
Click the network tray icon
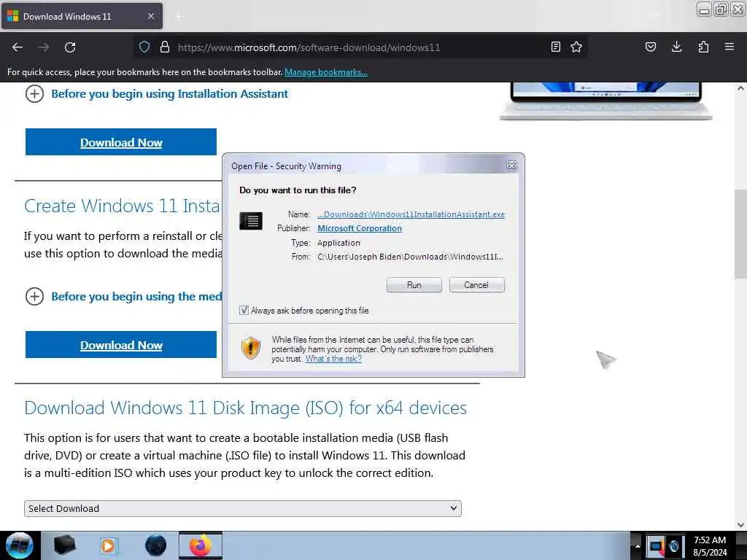[656, 545]
